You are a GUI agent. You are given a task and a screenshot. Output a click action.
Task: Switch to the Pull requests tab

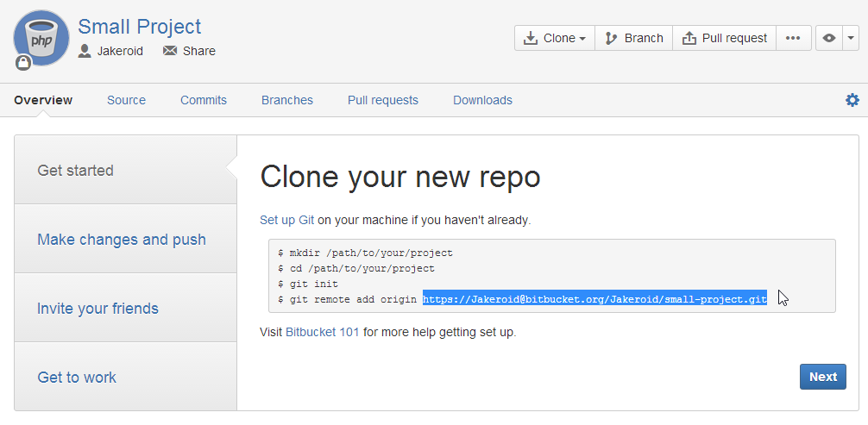[x=383, y=100]
